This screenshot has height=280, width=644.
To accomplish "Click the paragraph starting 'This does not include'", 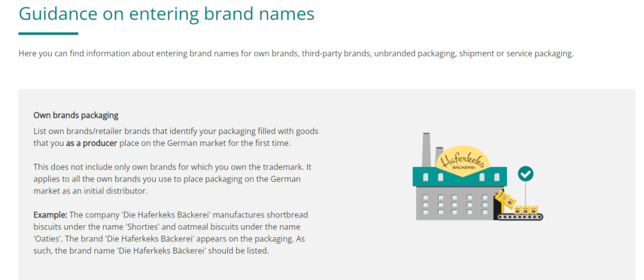I will (172, 178).
